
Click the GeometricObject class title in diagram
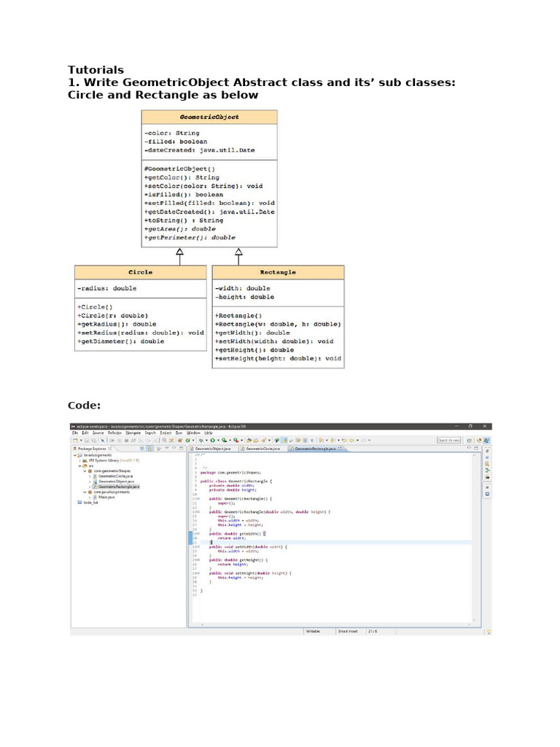[x=209, y=117]
